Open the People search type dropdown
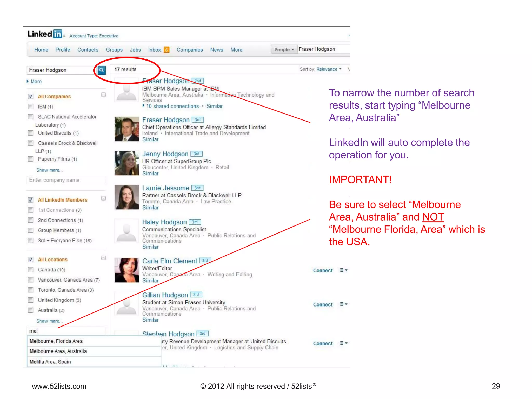 click(x=284, y=49)
